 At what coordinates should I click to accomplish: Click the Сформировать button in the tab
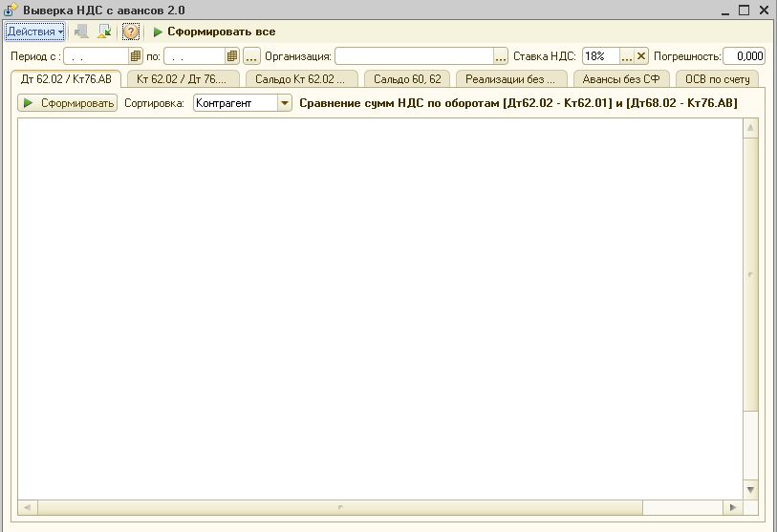(x=68, y=103)
